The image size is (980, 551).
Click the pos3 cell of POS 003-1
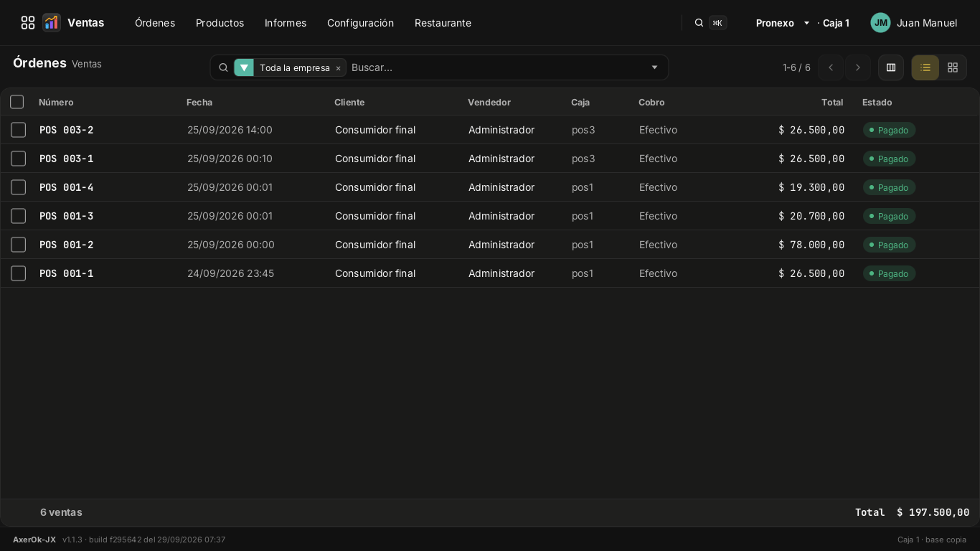[x=583, y=159]
